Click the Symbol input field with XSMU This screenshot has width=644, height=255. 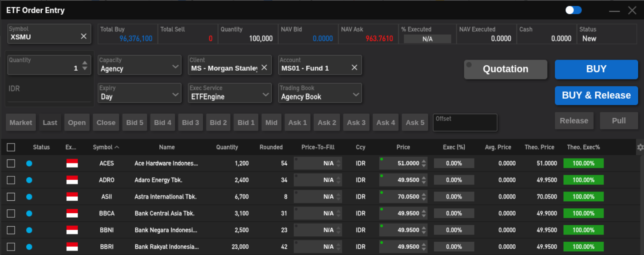49,34
